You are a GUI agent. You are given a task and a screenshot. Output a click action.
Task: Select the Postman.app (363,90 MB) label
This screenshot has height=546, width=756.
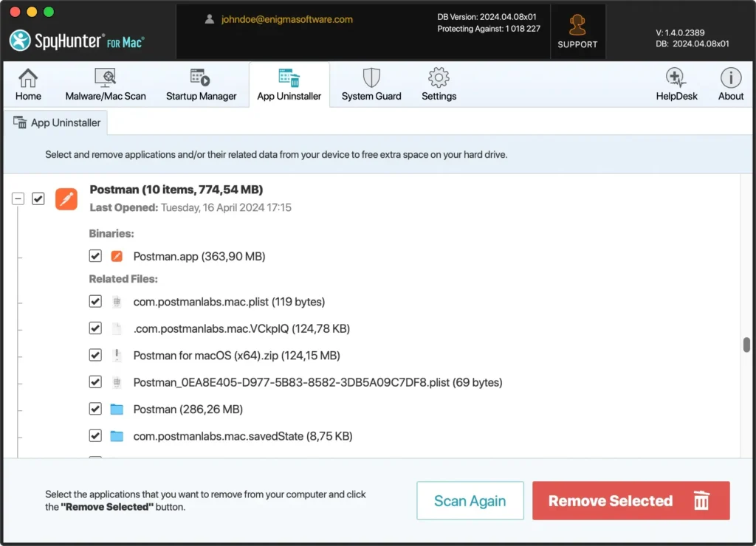point(199,256)
